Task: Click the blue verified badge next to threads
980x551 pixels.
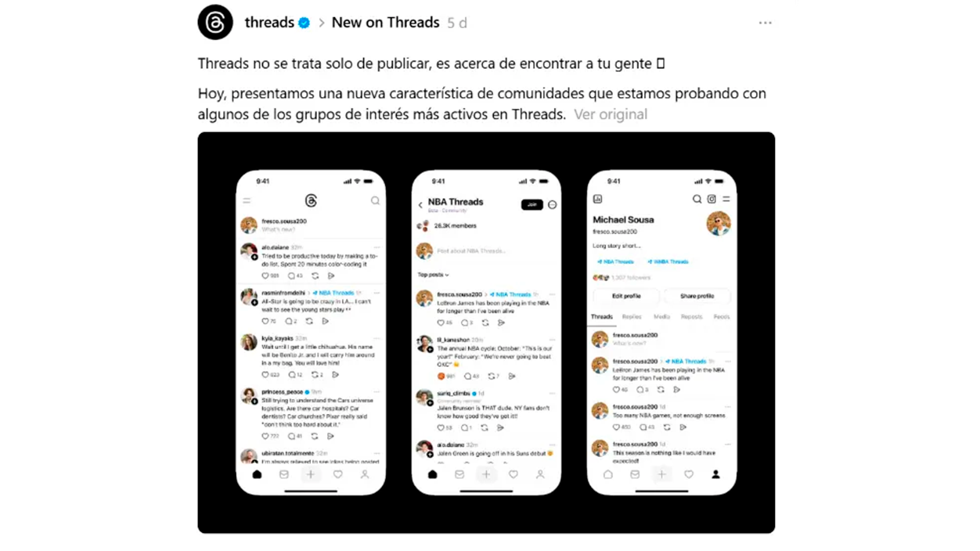Action: [304, 23]
